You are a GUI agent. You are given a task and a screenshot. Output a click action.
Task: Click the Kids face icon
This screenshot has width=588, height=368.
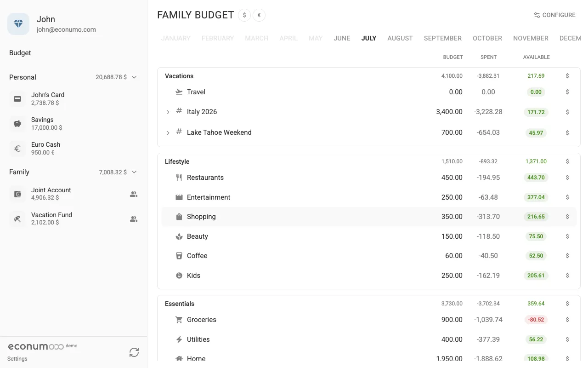[179, 276]
